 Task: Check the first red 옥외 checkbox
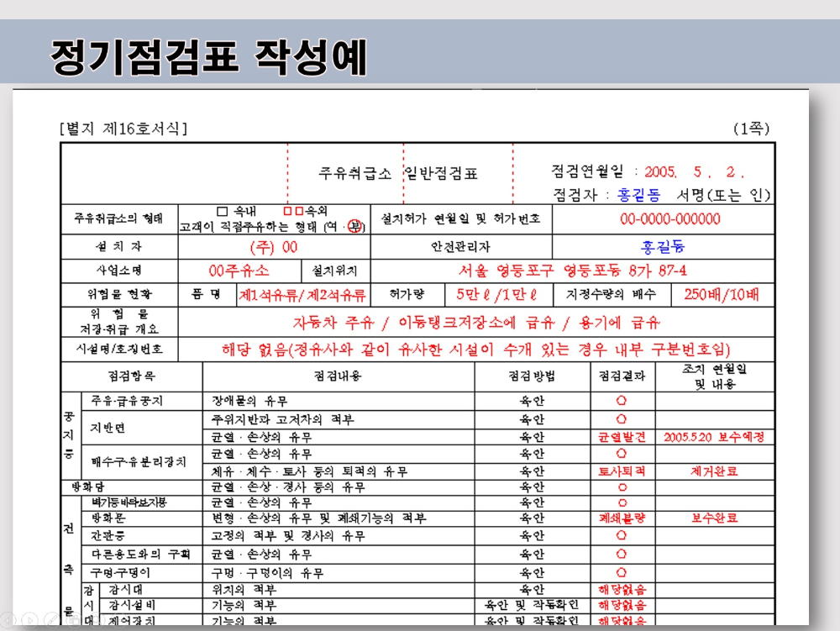pos(288,211)
